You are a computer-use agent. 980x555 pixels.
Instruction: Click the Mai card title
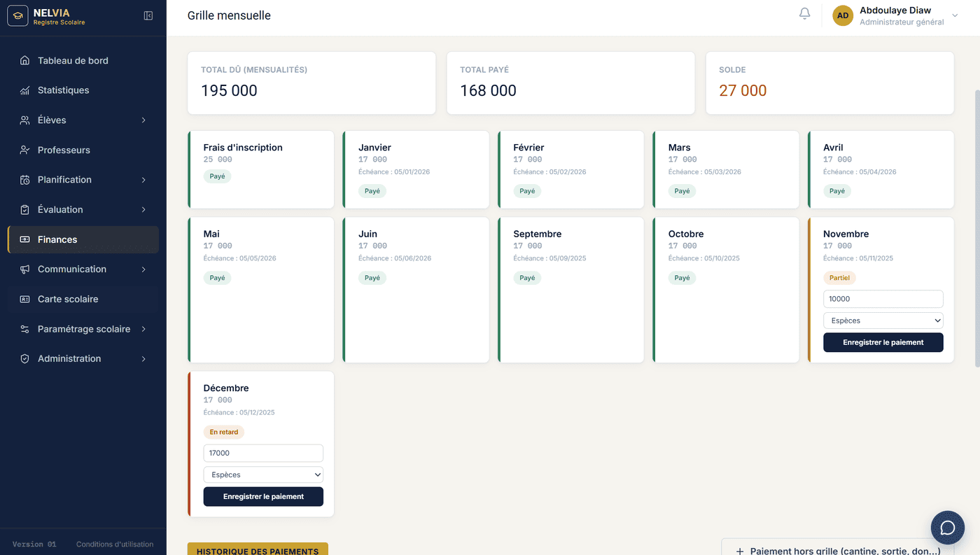tap(211, 234)
